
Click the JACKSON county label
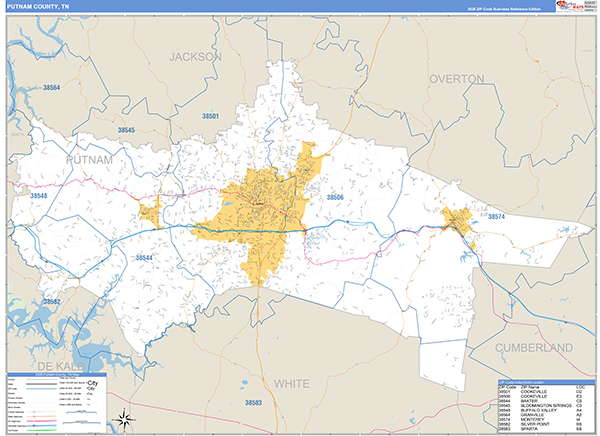coord(195,57)
